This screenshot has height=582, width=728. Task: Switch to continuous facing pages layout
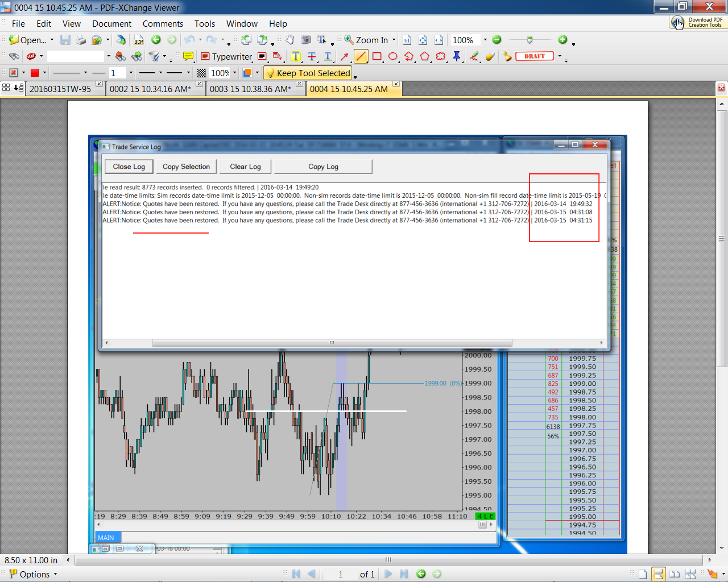pyautogui.click(x=690, y=574)
